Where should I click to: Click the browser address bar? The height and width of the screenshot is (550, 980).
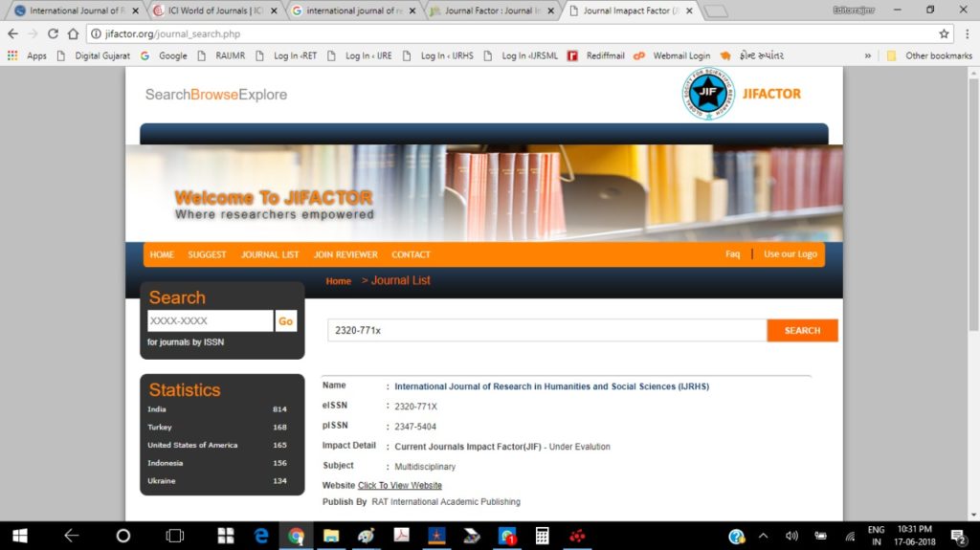tap(513, 33)
